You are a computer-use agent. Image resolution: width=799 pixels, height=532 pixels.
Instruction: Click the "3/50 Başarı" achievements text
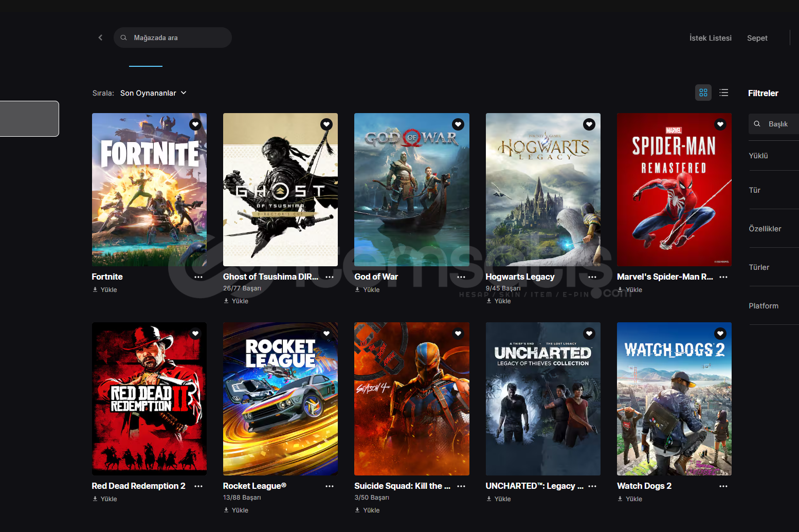(x=372, y=498)
